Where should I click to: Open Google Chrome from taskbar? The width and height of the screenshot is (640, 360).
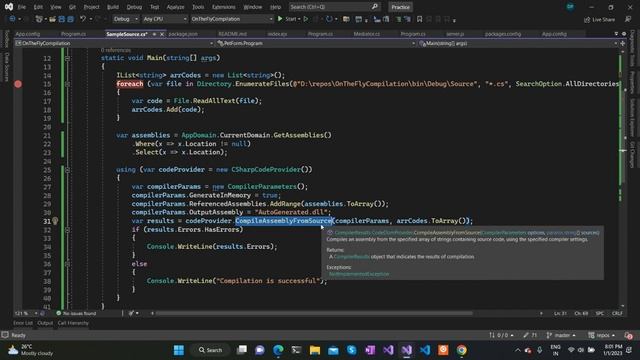tap(462, 350)
